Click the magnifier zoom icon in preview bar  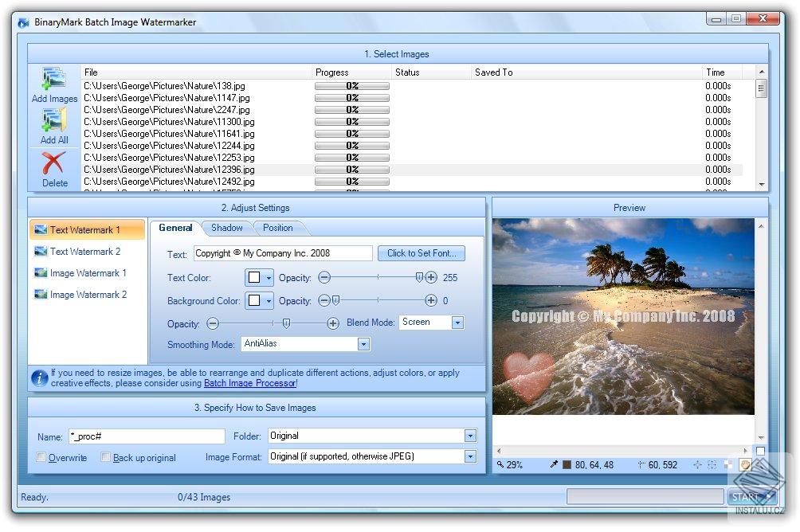click(500, 464)
